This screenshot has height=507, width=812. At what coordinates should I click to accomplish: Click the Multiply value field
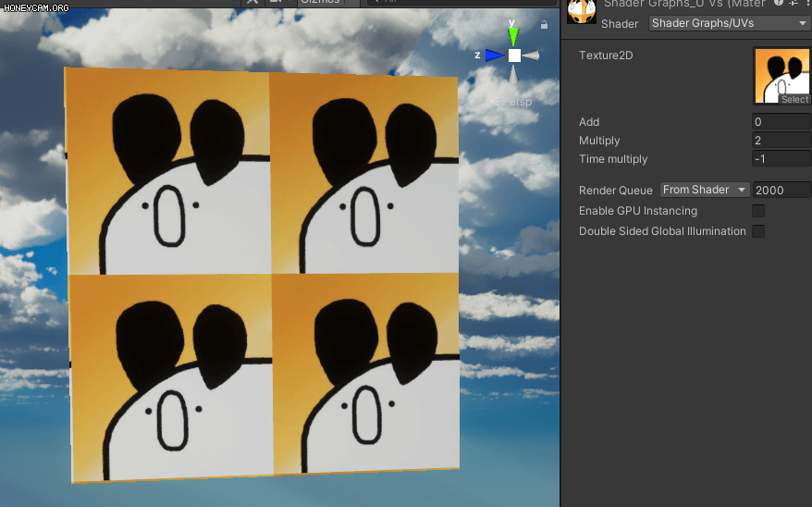coord(781,141)
